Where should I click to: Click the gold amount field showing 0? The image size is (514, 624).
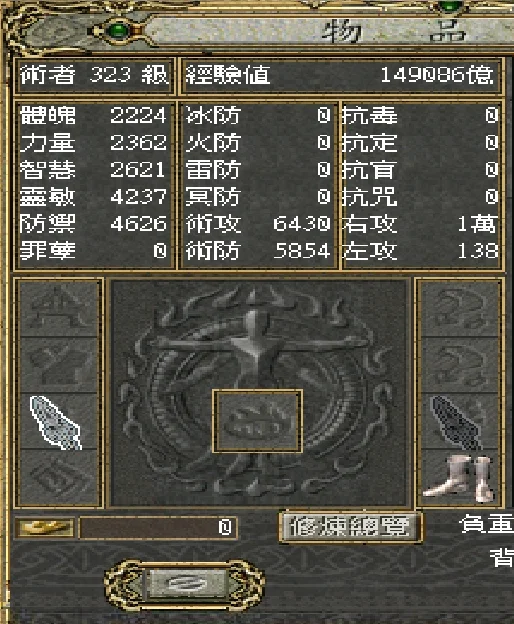point(158,528)
